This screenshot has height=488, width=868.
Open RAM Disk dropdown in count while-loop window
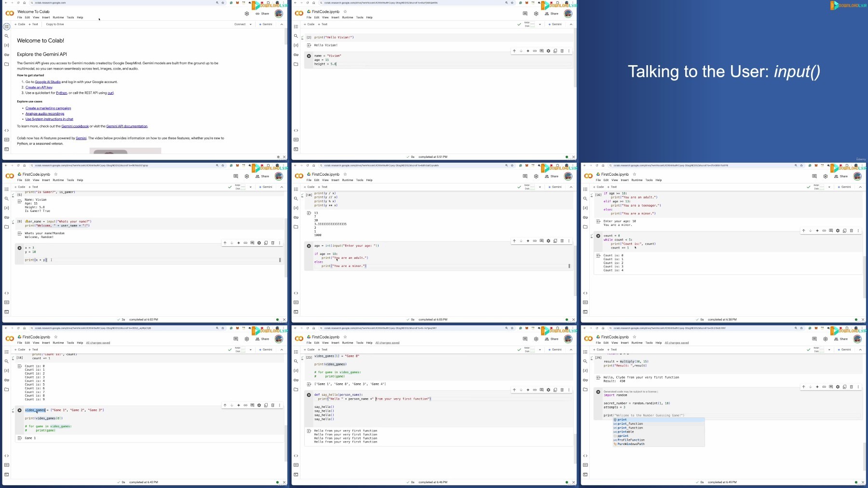coord(829,187)
